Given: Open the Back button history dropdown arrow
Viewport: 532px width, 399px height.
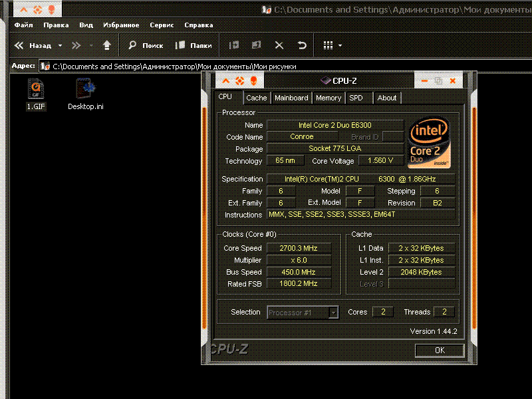Looking at the screenshot, I should [x=60, y=46].
